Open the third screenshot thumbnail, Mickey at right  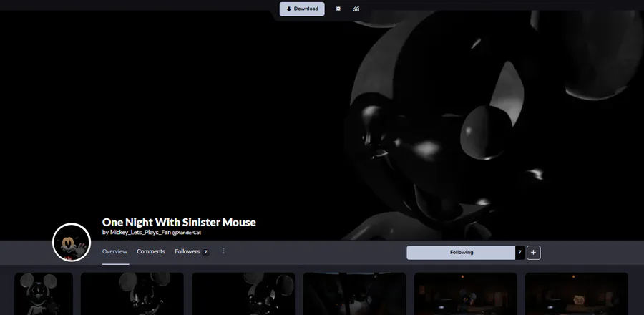[243, 294]
